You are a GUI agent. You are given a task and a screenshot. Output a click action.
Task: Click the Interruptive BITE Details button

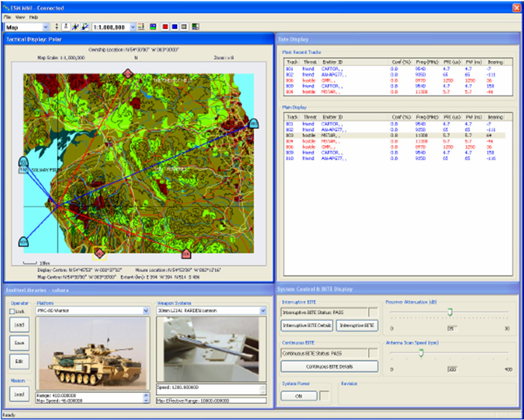point(307,325)
